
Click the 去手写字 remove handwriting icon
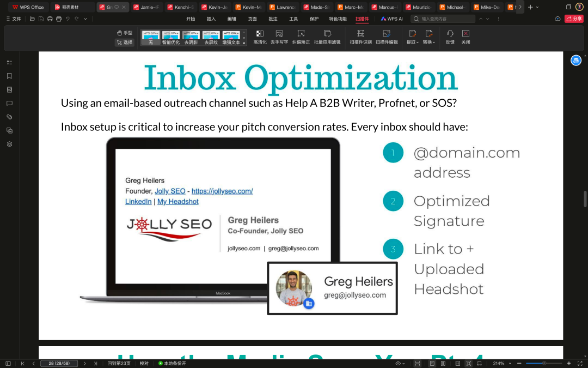[x=279, y=37]
